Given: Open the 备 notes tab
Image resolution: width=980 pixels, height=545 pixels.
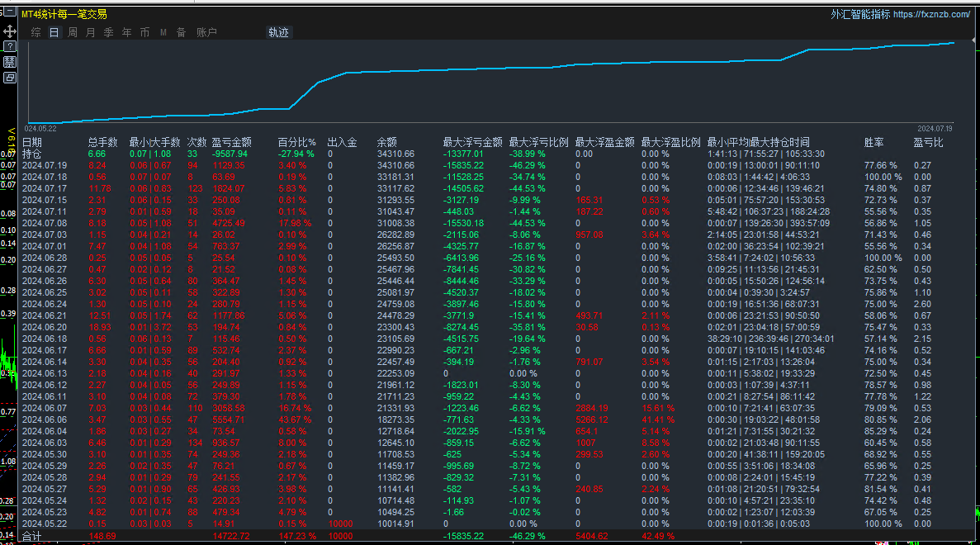Looking at the screenshot, I should coord(182,32).
